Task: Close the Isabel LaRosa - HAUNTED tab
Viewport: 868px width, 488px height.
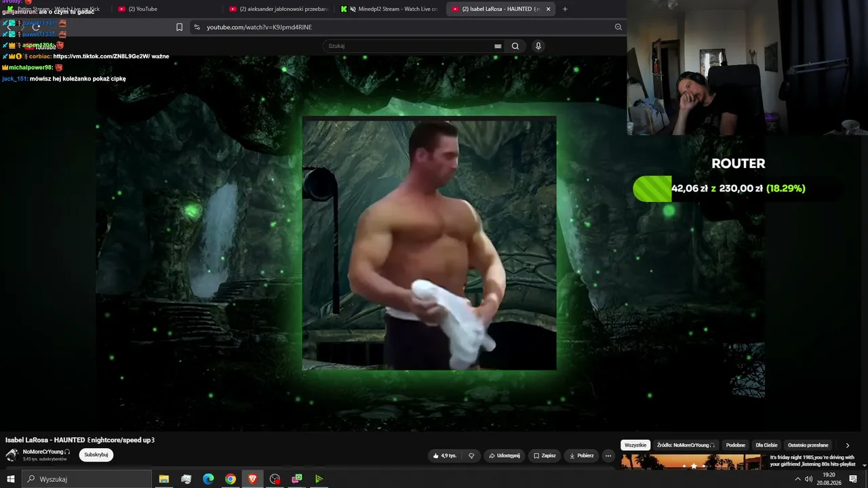Action: tap(548, 9)
